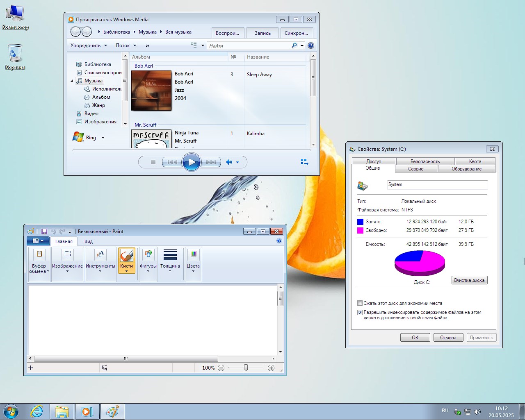Undo last action in Paint

pyautogui.click(x=53, y=232)
